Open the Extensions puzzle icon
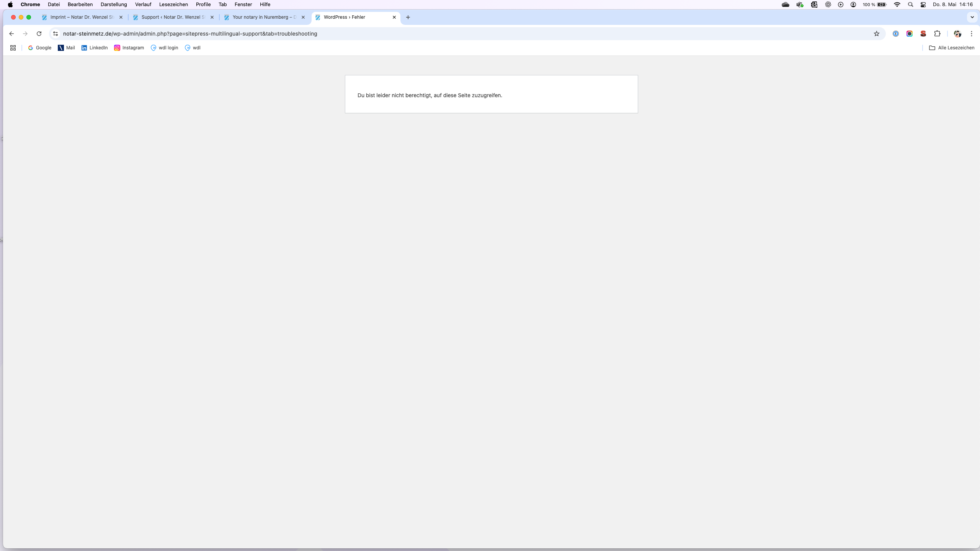This screenshot has width=980, height=551. point(937,34)
